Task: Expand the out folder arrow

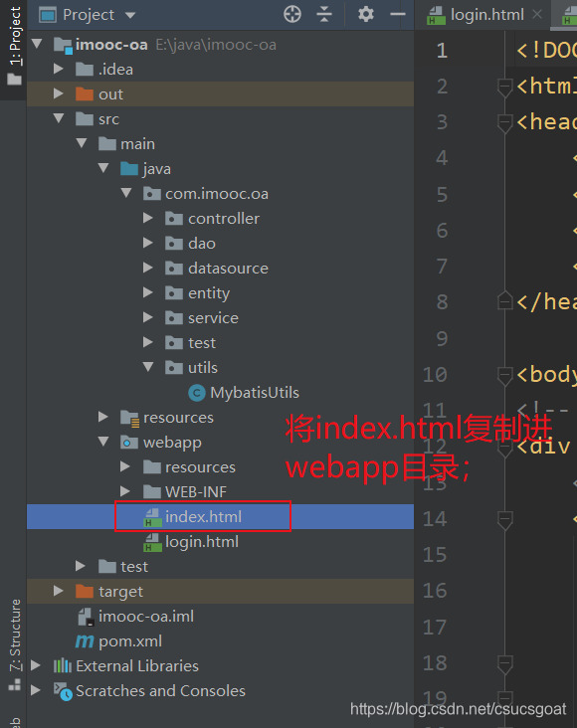Action: pos(59,93)
